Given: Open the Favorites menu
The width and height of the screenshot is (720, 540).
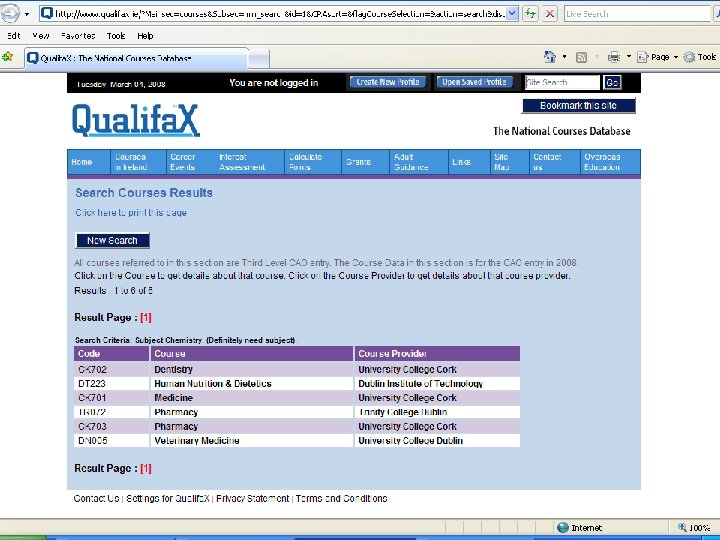Looking at the screenshot, I should click(78, 36).
